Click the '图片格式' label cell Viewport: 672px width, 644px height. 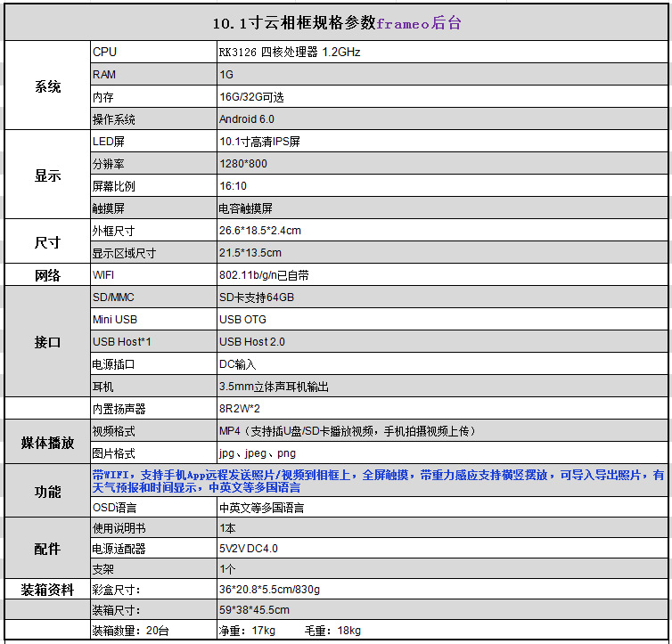point(153,452)
